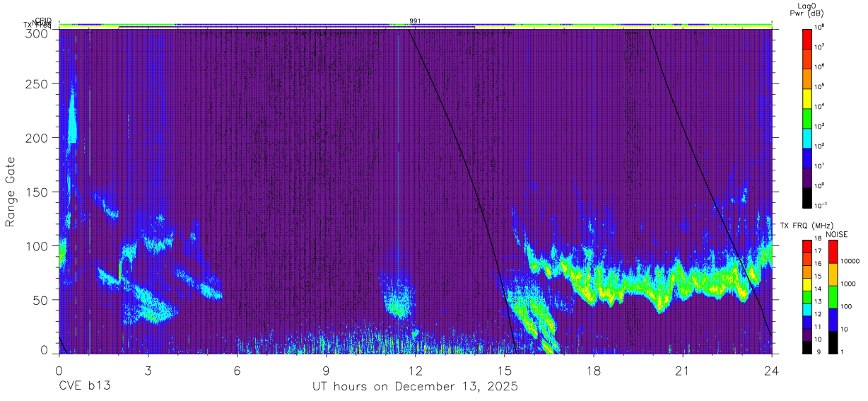The width and height of the screenshot is (868, 401).
Task: Click the '18' hour tick label on the time axis
Action: pos(594,371)
